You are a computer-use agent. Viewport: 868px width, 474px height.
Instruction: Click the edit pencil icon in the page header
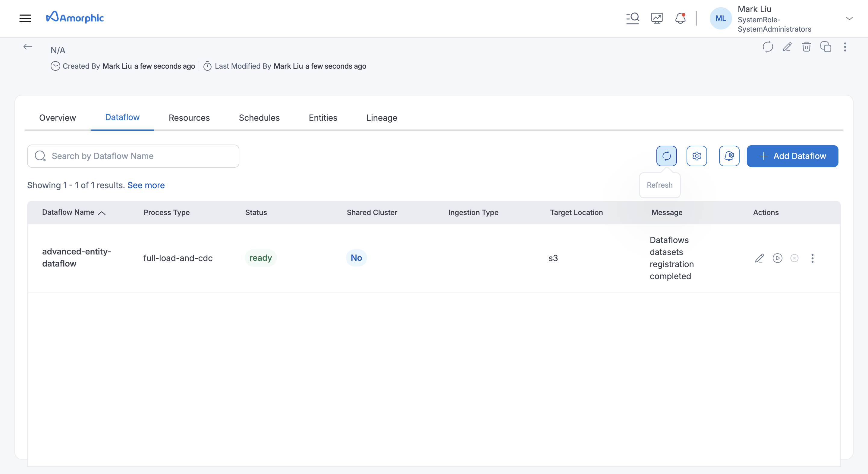coord(787,47)
